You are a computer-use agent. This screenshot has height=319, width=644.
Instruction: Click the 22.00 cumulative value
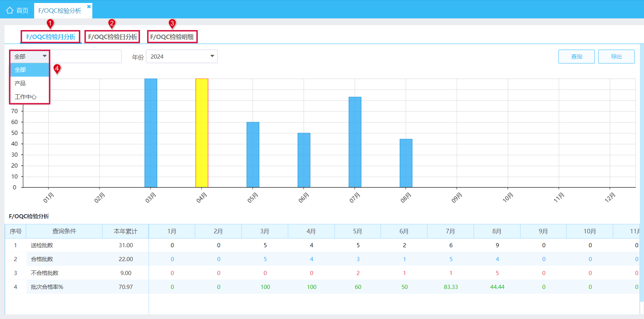point(126,259)
